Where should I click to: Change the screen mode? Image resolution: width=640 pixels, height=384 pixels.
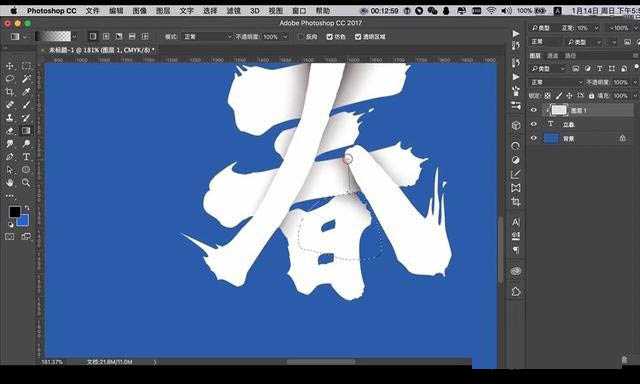pyautogui.click(x=26, y=237)
